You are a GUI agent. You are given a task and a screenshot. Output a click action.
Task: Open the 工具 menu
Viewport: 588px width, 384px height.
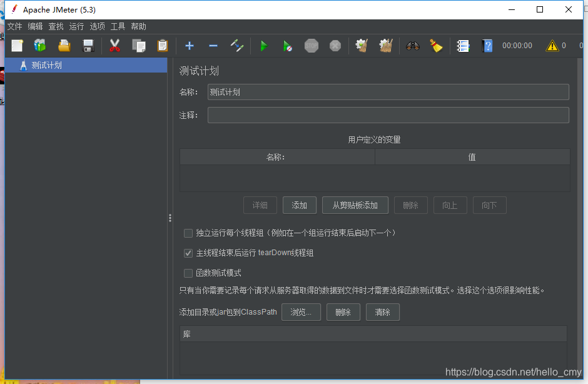click(x=118, y=26)
